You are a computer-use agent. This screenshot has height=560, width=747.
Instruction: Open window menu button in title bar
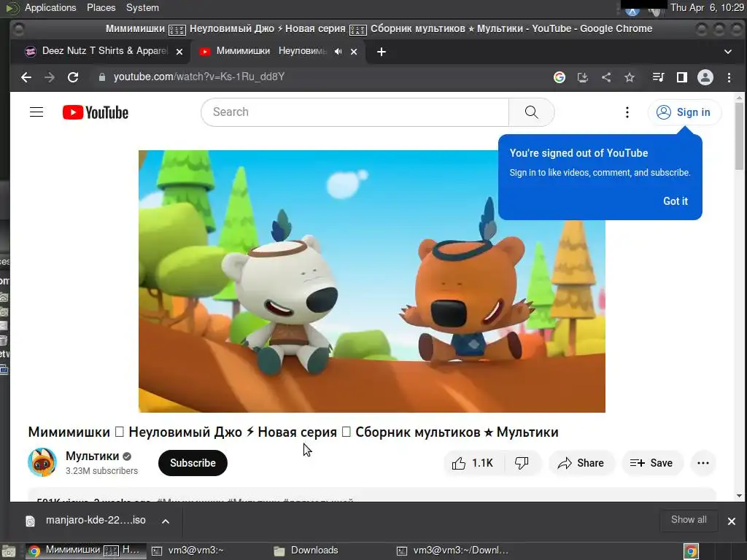pos(18,29)
